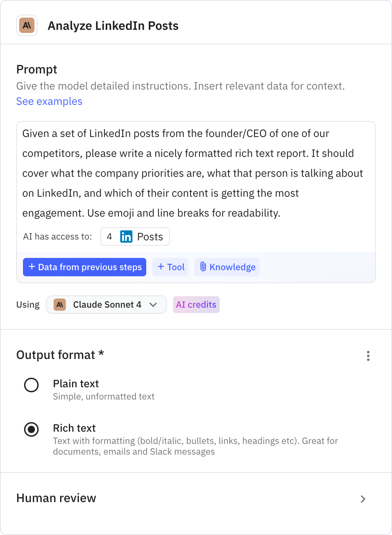This screenshot has height=535, width=392.
Task: Click the Human review heading
Action: click(x=56, y=498)
